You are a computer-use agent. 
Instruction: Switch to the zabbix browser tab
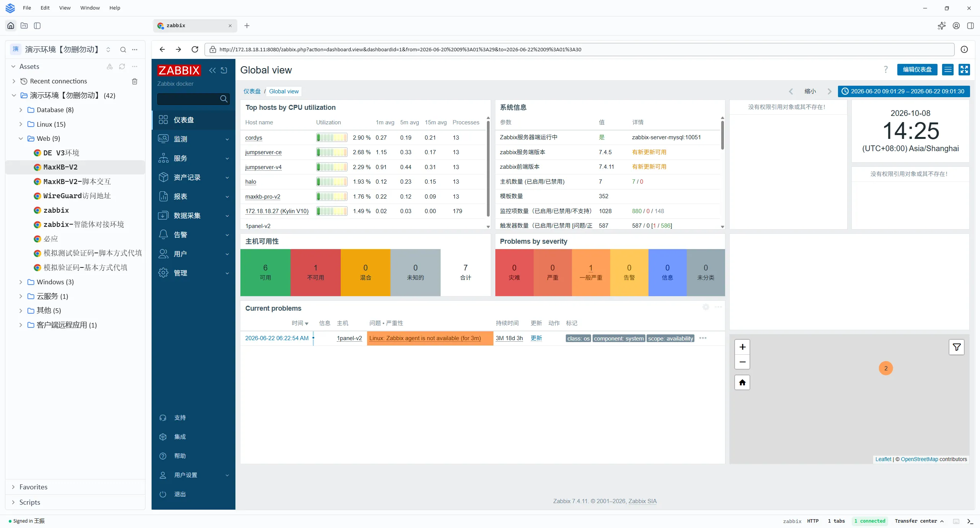click(x=195, y=26)
